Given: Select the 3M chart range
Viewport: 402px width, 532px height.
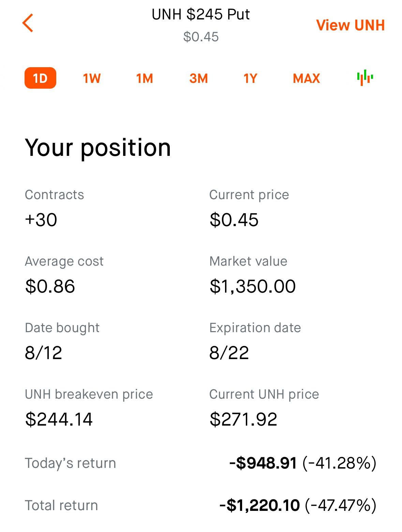Looking at the screenshot, I should pos(198,78).
